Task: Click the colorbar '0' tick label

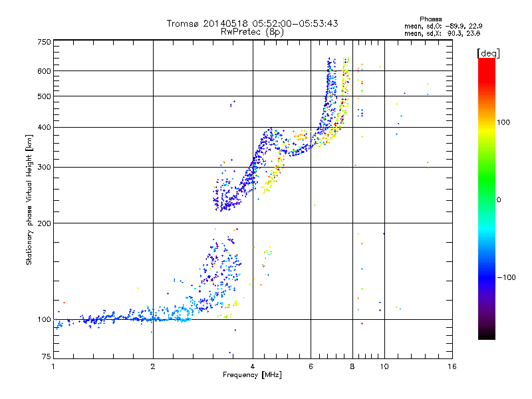Action: pyautogui.click(x=499, y=199)
